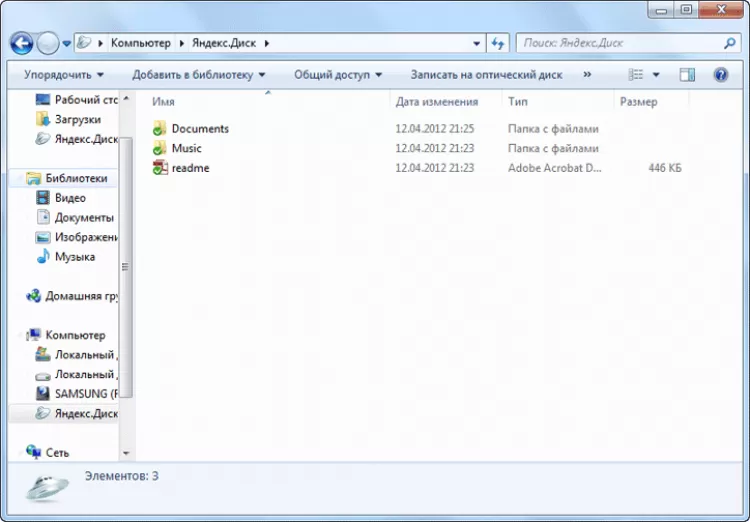Go back with the blue Back arrow
The image size is (750, 522).
coord(22,44)
